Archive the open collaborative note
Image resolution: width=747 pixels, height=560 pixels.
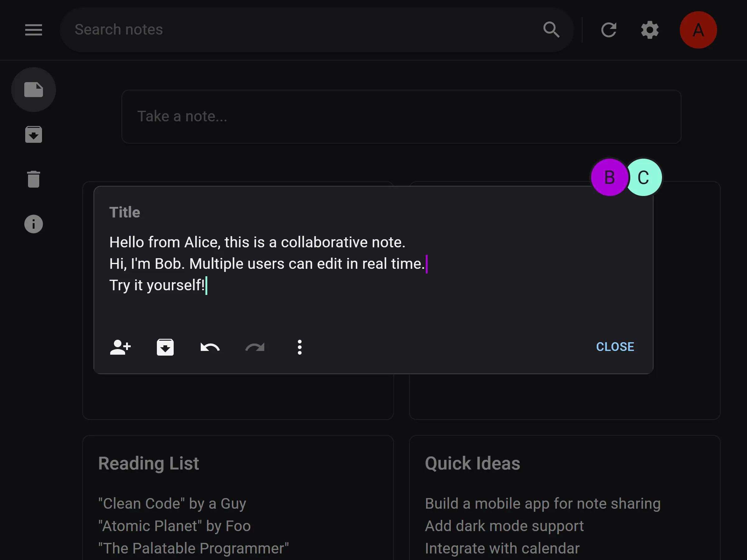click(165, 347)
